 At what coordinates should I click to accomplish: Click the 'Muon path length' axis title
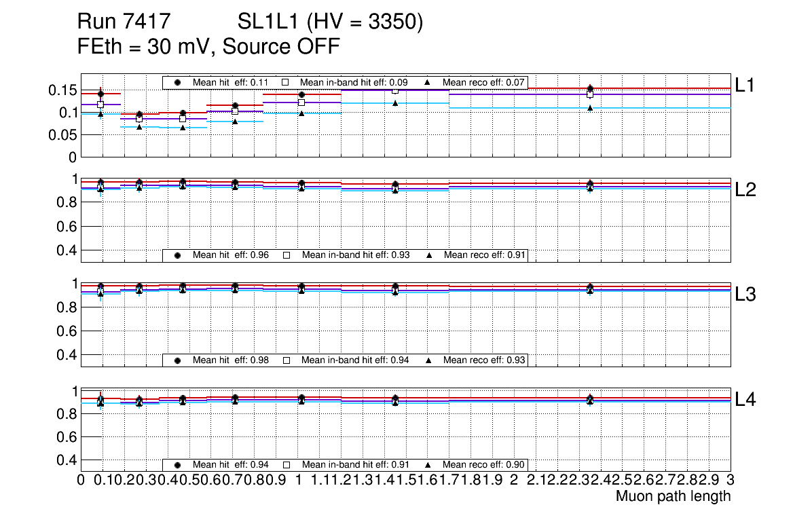[673, 496]
